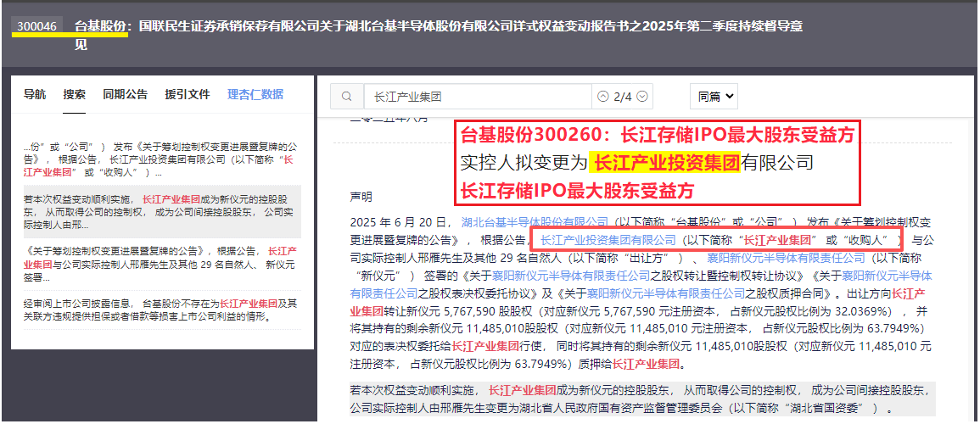
Task: Open the 同篇 scope dropdown
Action: tap(715, 97)
